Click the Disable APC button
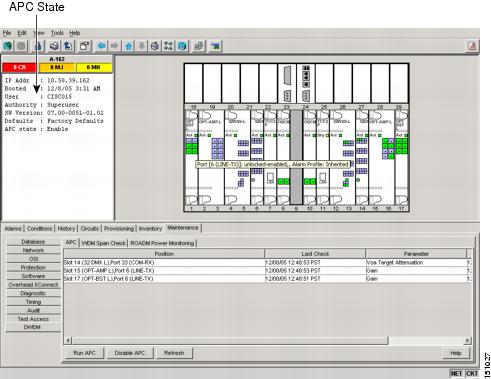The width and height of the screenshot is (491, 379). pyautogui.click(x=130, y=353)
